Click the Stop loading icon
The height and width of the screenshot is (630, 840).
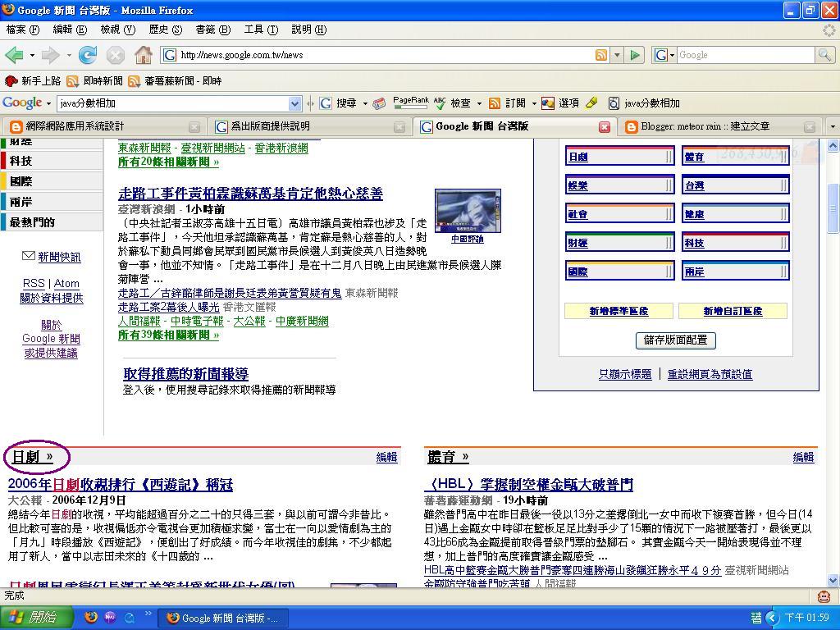115,55
